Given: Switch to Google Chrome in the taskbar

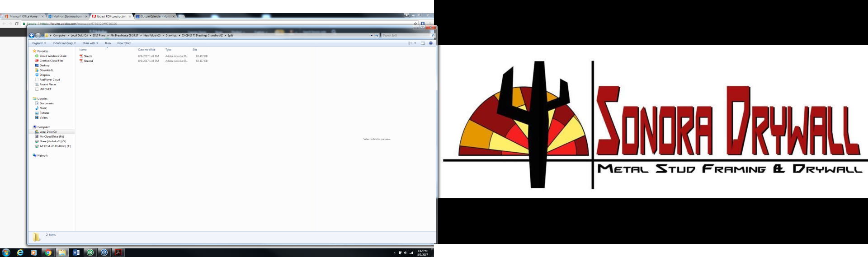Looking at the screenshot, I should (48, 252).
